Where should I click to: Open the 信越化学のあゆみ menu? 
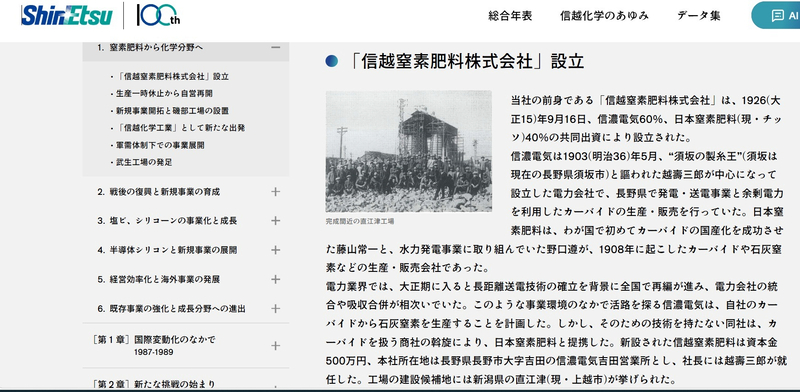coord(604,16)
